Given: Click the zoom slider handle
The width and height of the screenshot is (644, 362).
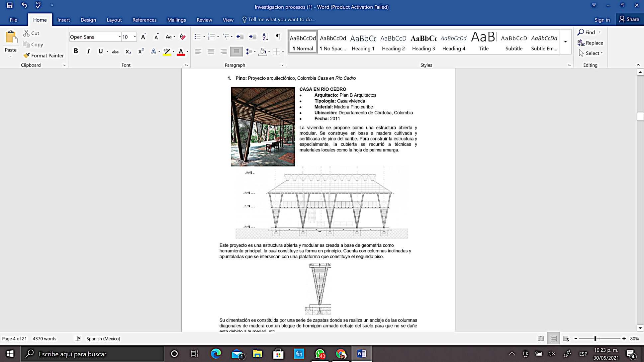Looking at the screenshot, I should tap(595, 338).
